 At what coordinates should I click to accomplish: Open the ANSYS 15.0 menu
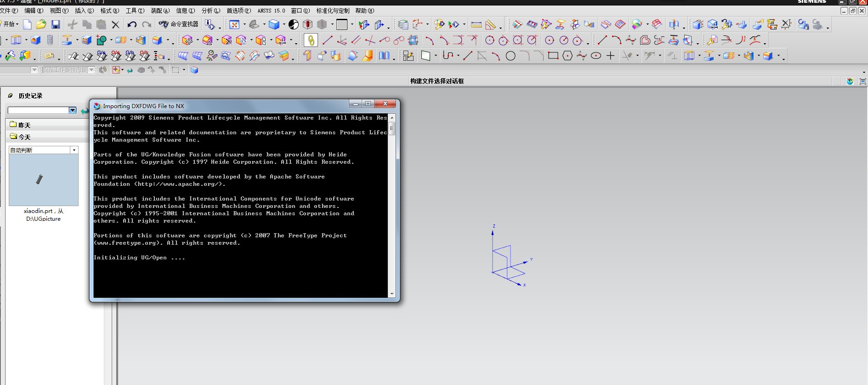(271, 11)
